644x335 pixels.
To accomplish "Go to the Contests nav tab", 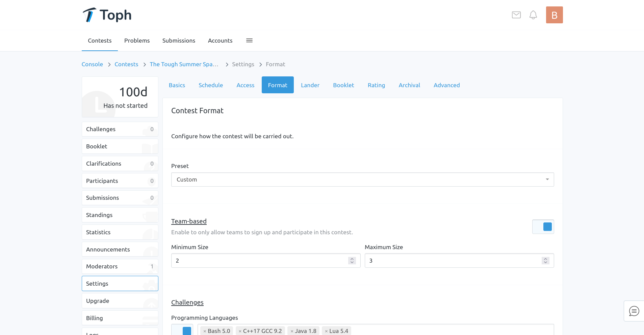I will 100,41.
